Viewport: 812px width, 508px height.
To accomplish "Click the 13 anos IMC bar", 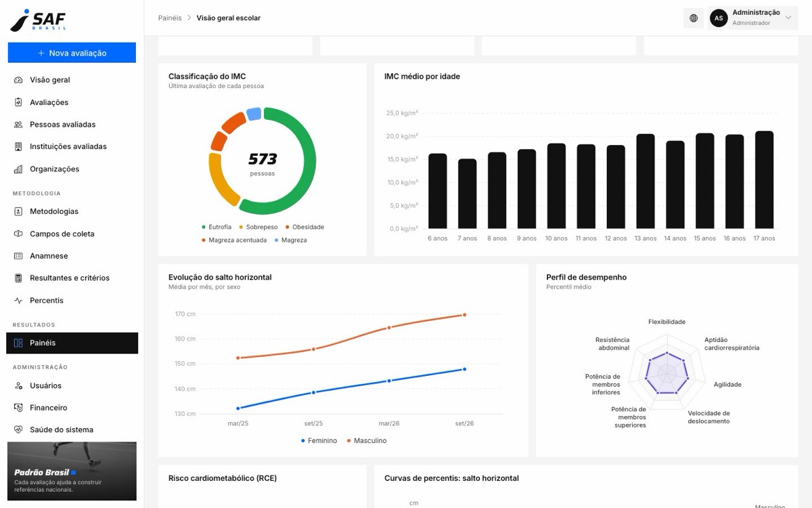I will [646, 182].
